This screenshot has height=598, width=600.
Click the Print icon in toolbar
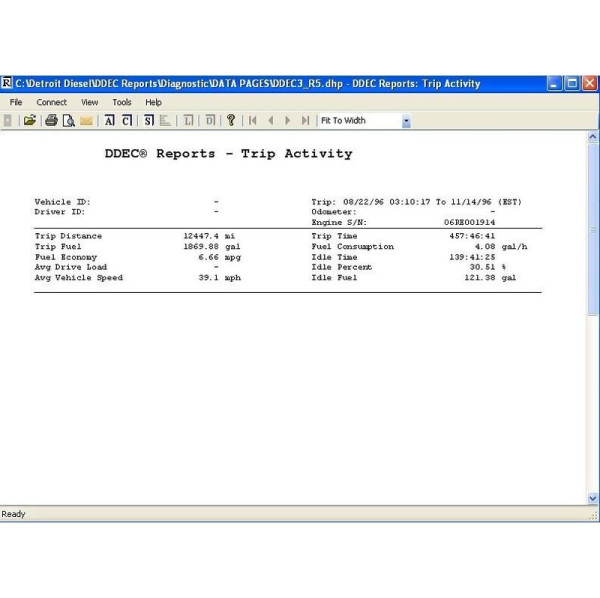pyautogui.click(x=50, y=121)
